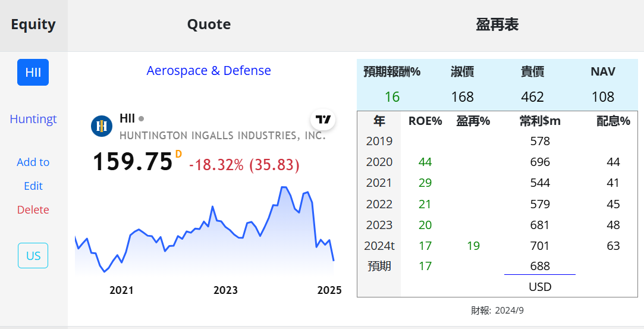
Task: Click the grey market status dot beside HII
Action: (142, 119)
